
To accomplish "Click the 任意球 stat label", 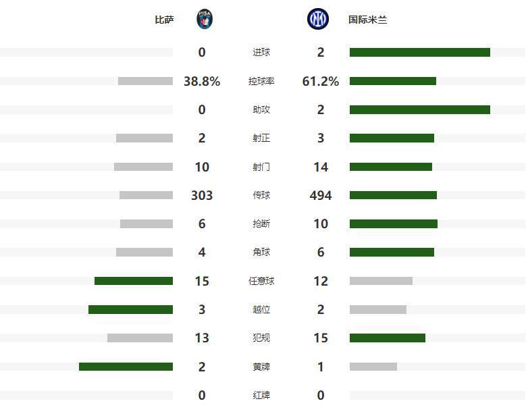I will (x=261, y=281).
